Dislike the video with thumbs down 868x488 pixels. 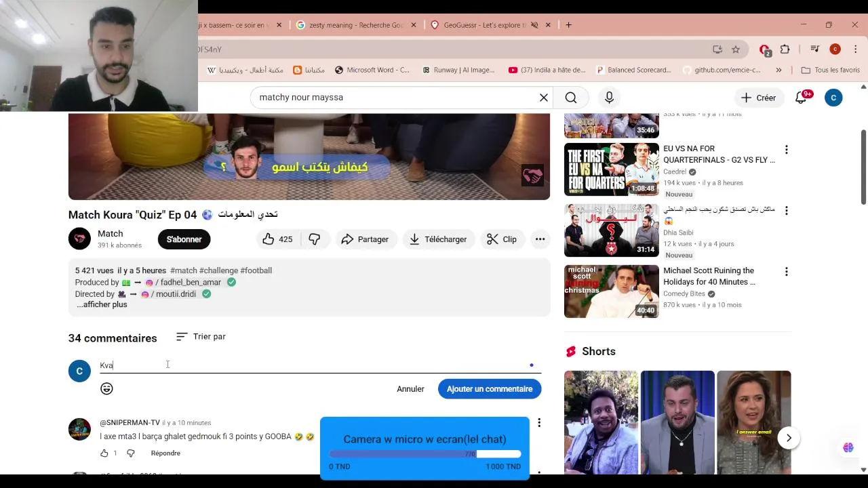coord(315,239)
